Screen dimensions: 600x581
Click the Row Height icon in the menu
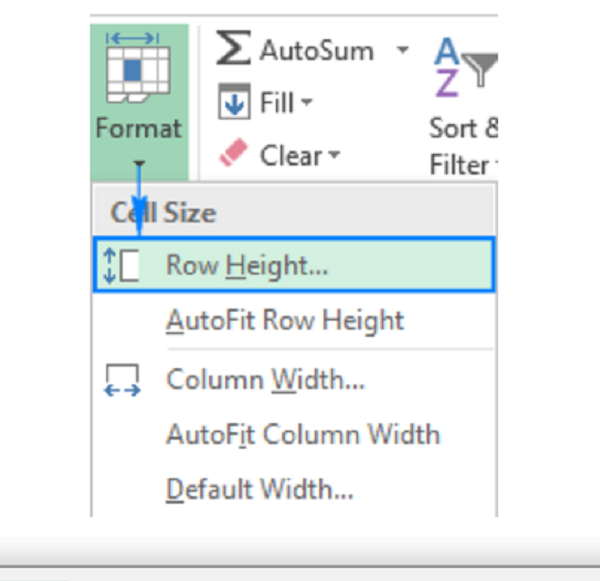(121, 266)
